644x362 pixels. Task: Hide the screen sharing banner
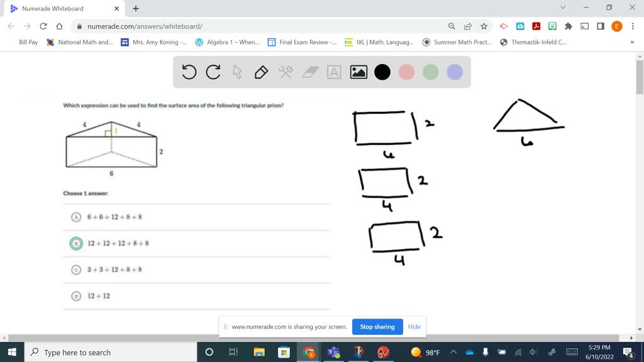(414, 326)
